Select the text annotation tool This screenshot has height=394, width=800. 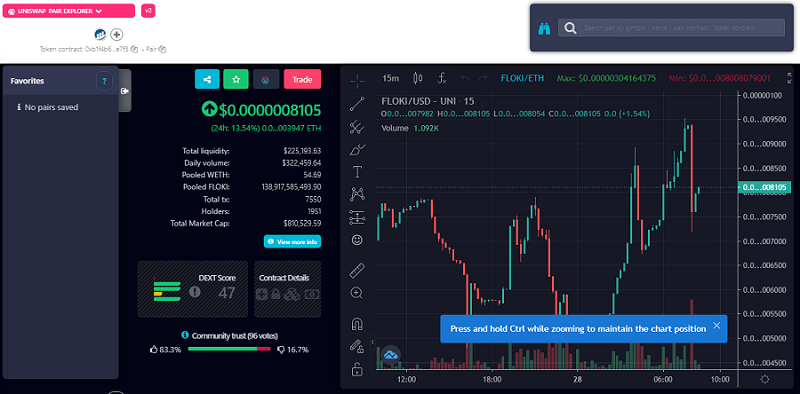[x=357, y=172]
